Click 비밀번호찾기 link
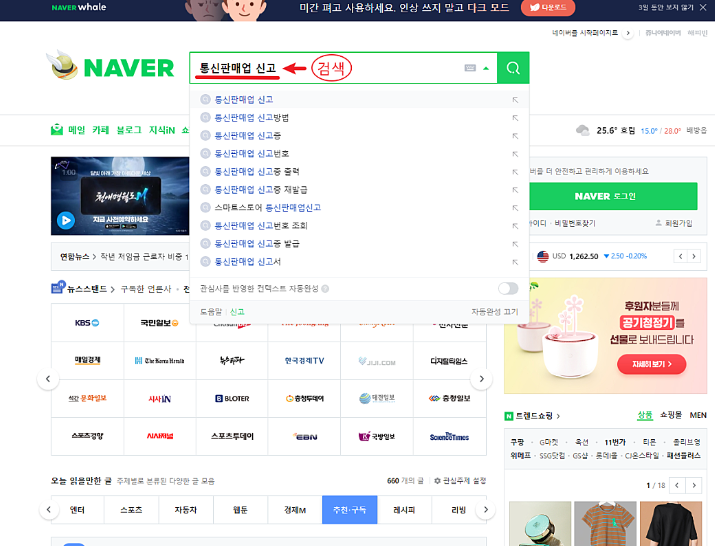 pyautogui.click(x=575, y=223)
